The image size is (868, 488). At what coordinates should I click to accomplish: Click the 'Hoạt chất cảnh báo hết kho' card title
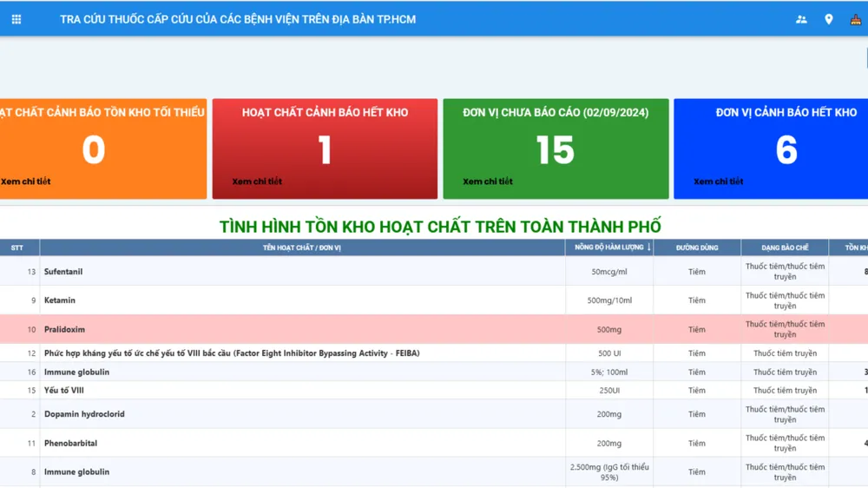click(x=325, y=112)
